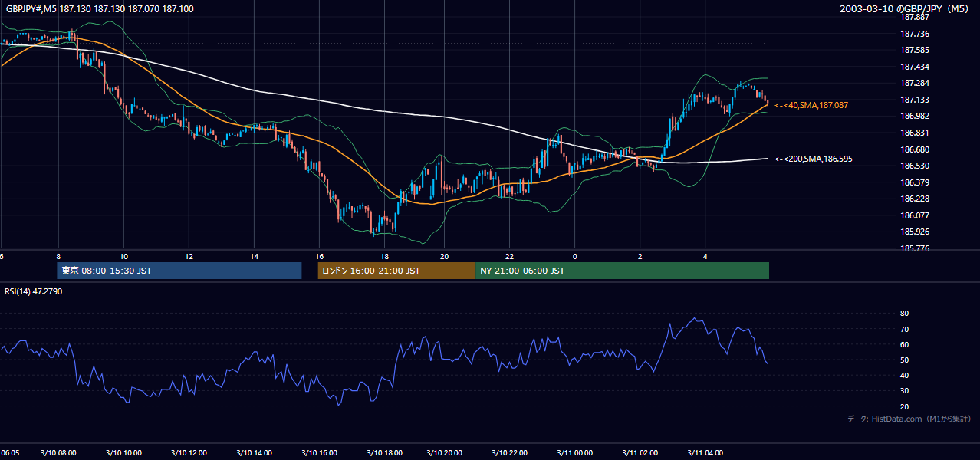The height and width of the screenshot is (460, 980).
Task: Click hour tick 8 under price chart
Action: pyautogui.click(x=58, y=256)
